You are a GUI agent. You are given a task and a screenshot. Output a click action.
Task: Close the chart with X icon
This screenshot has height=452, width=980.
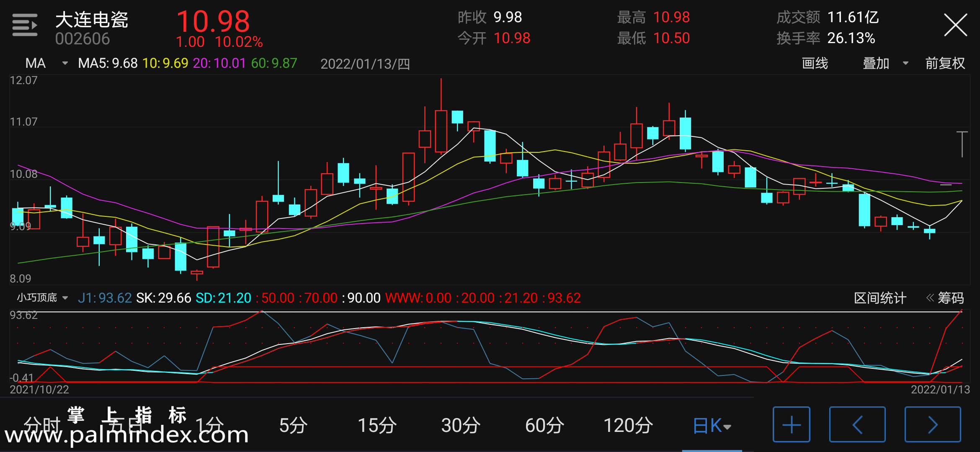point(955,25)
